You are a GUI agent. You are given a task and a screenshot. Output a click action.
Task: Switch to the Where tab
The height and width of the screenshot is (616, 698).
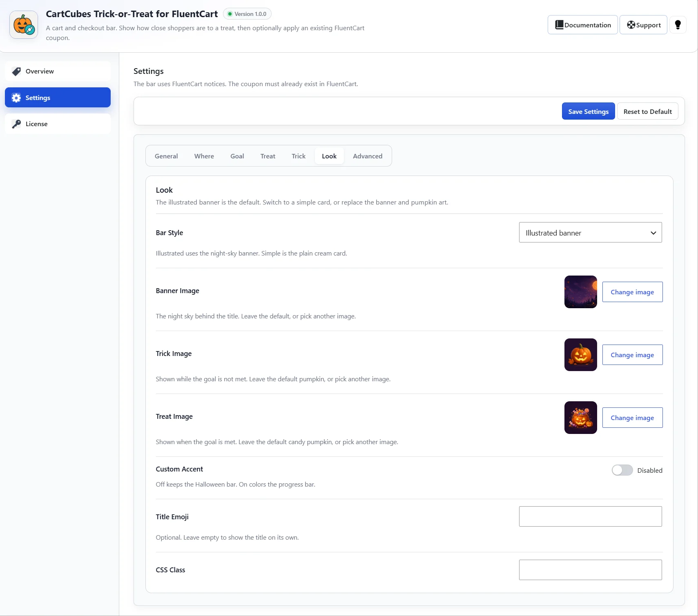[204, 156]
